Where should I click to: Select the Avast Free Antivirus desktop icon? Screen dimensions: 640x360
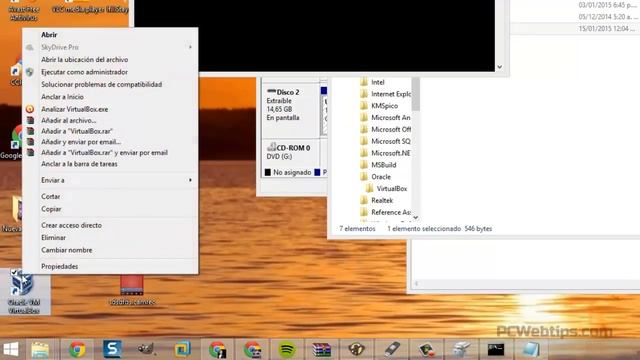coord(23,11)
